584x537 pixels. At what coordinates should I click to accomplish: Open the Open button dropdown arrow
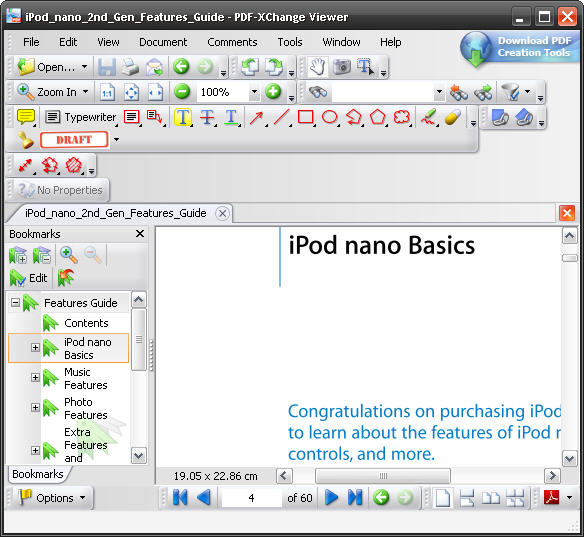85,67
